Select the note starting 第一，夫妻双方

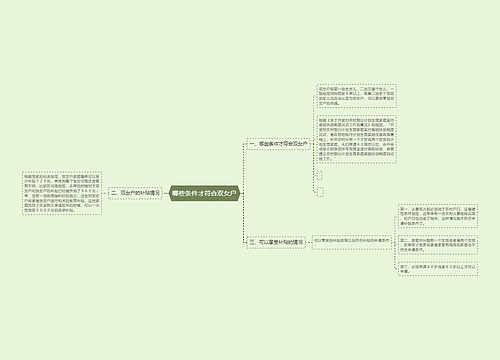438,216
